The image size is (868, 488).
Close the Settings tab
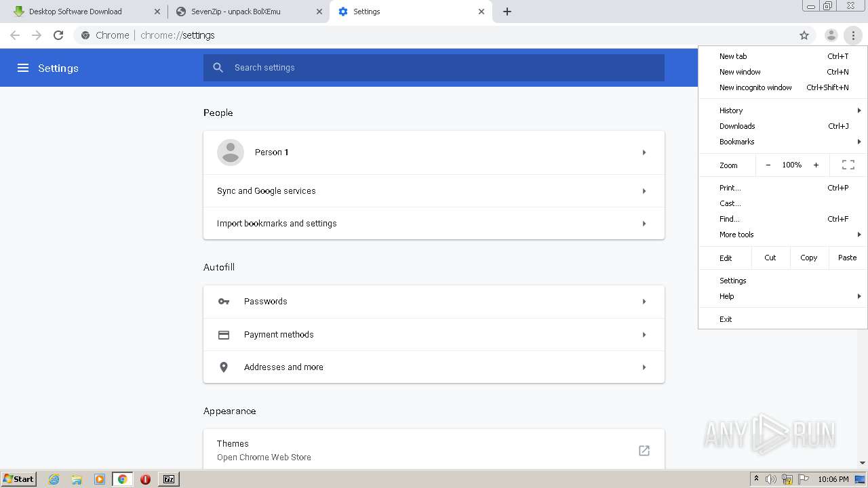481,12
